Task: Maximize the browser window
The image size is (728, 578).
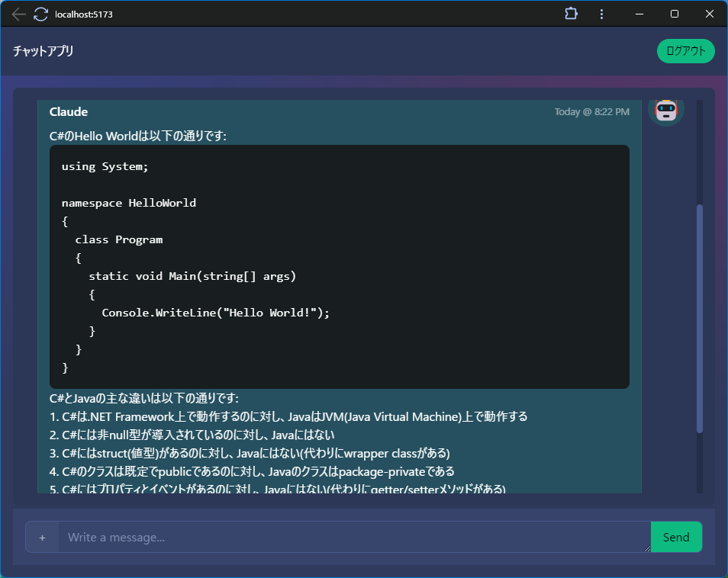Action: [675, 14]
